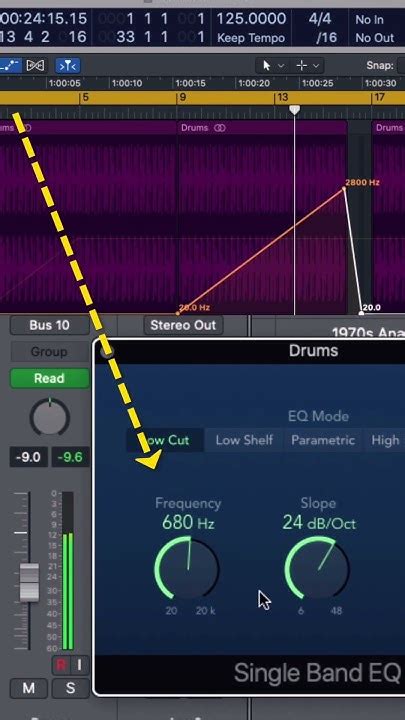Click the 125.0000 tempo display
Viewport: 405px width, 720px height.
pos(251,19)
